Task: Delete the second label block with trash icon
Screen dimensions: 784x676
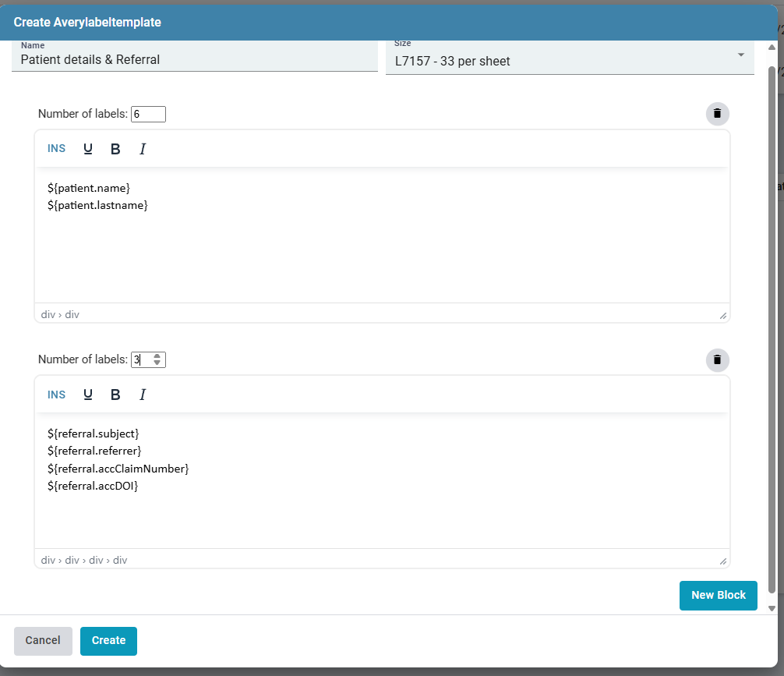Action: [717, 360]
